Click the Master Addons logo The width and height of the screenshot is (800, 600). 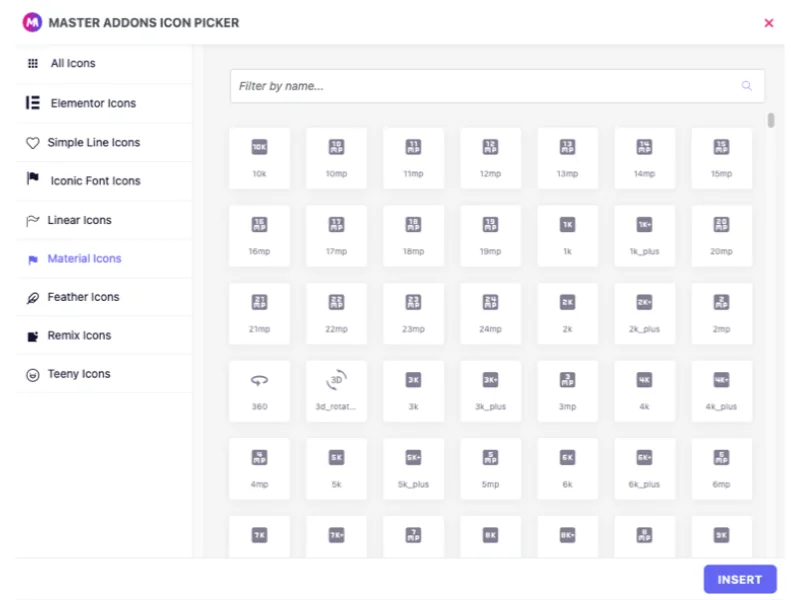click(x=32, y=22)
